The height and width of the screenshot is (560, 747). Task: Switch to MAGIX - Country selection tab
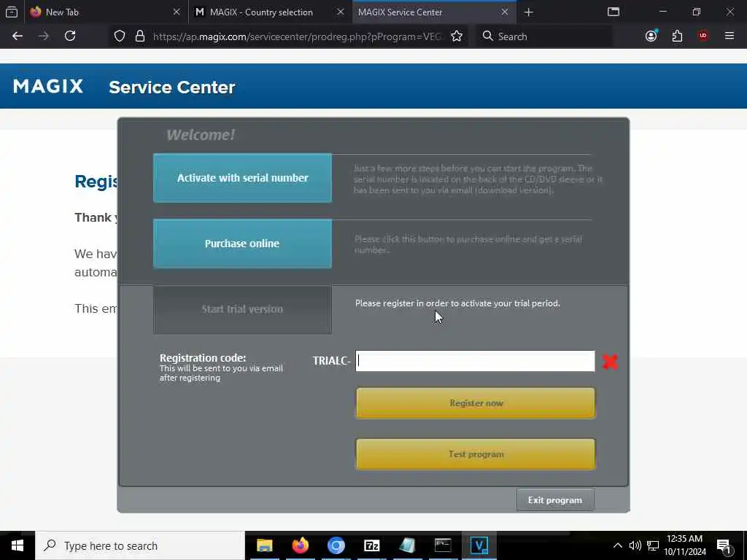point(270,12)
